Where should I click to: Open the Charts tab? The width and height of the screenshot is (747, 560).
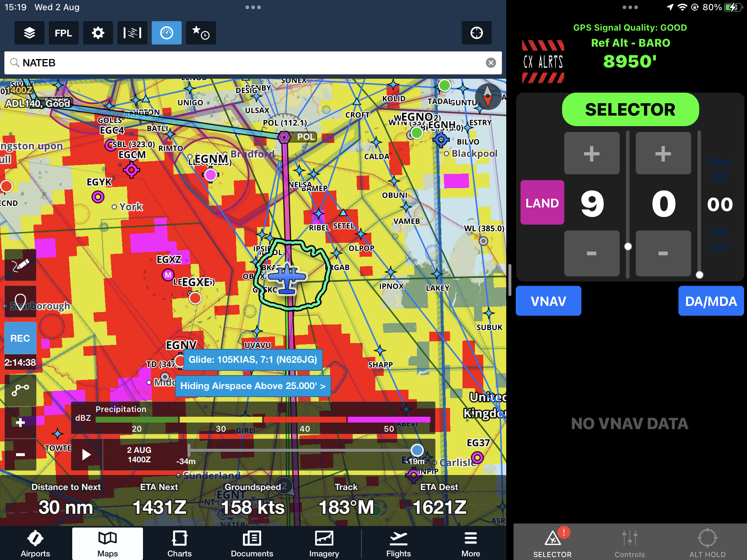[x=179, y=544]
